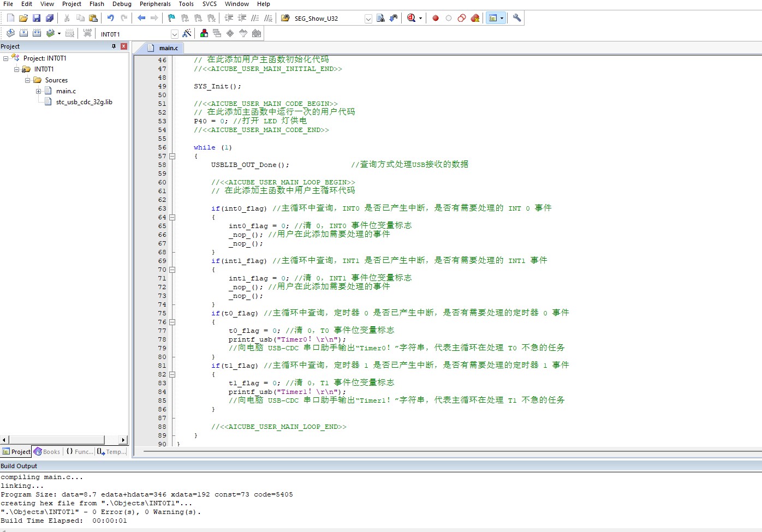This screenshot has height=532, width=762.
Task: Open the Peripherals menu
Action: [x=155, y=4]
